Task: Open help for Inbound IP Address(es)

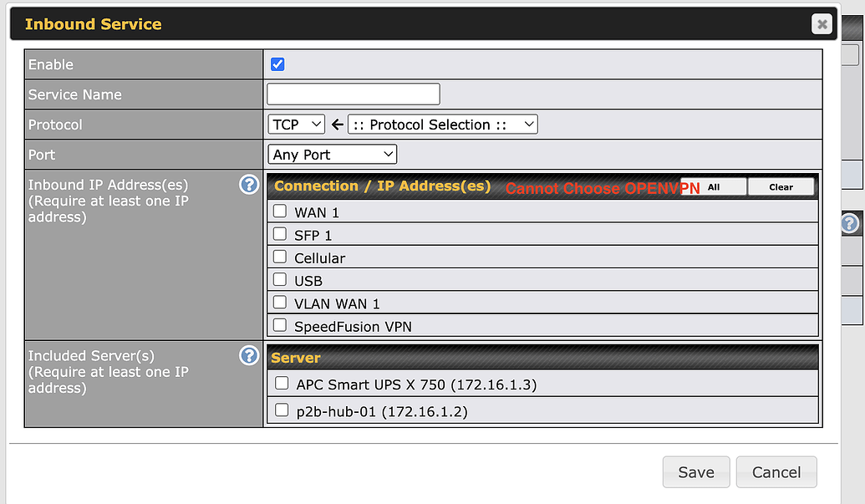Action: tap(249, 185)
